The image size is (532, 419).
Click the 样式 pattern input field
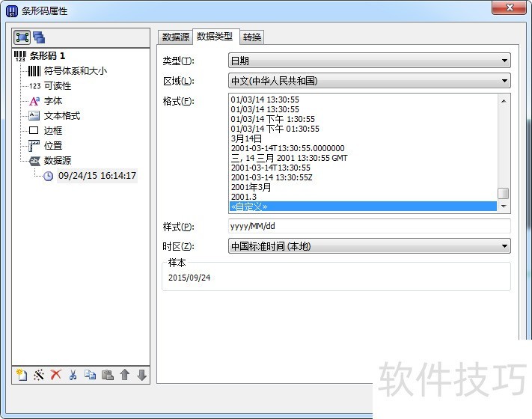point(369,226)
